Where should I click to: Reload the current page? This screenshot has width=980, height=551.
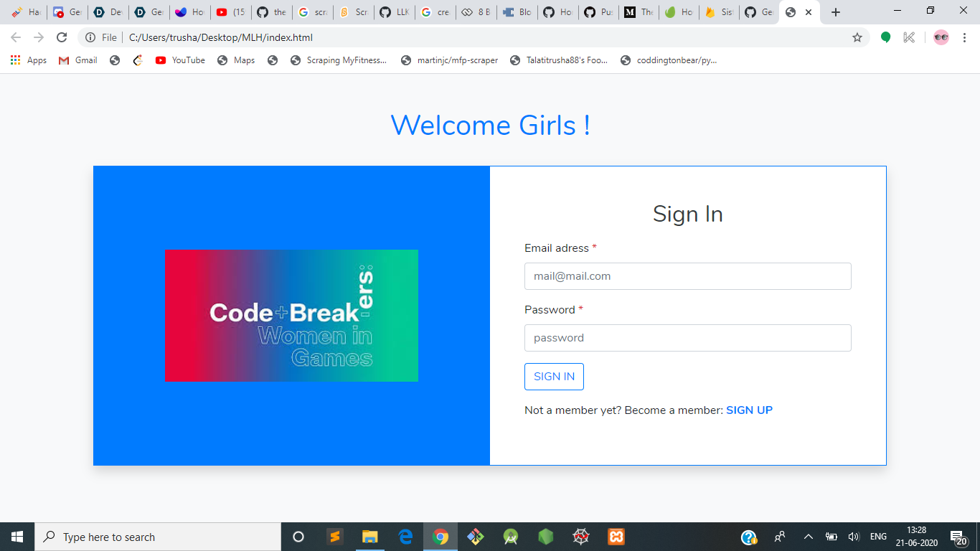(62, 37)
